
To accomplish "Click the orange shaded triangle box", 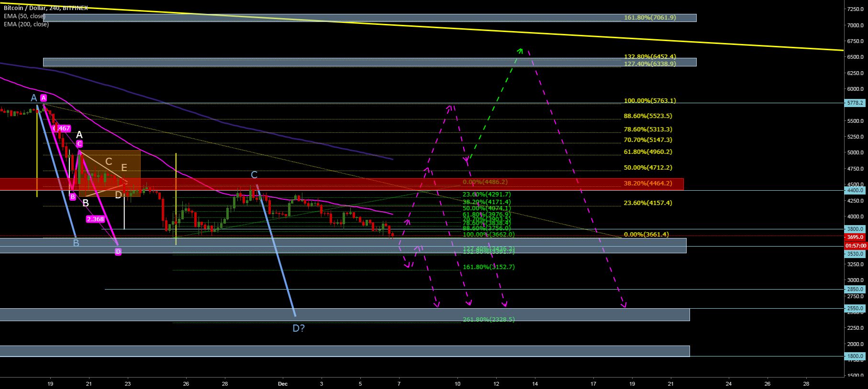I will point(110,173).
